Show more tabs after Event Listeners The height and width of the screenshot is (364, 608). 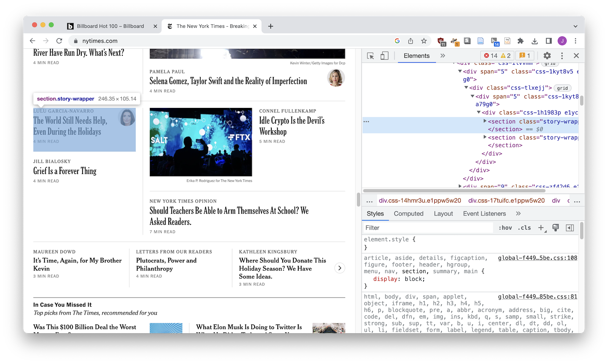[518, 214]
